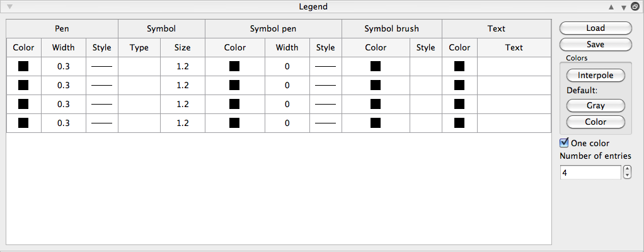Click the up triangle in Legend title bar
644x252 pixels.
(611, 8)
